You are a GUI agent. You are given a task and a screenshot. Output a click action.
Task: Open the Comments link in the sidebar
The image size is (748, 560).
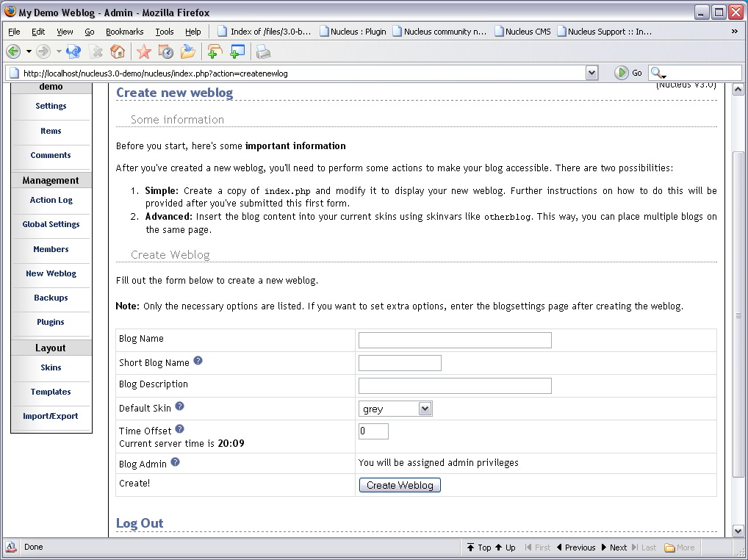[51, 155]
